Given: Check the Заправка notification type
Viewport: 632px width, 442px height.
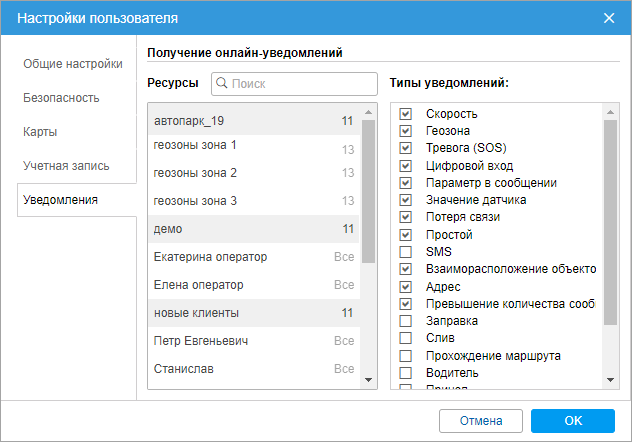Looking at the screenshot, I should [x=405, y=321].
